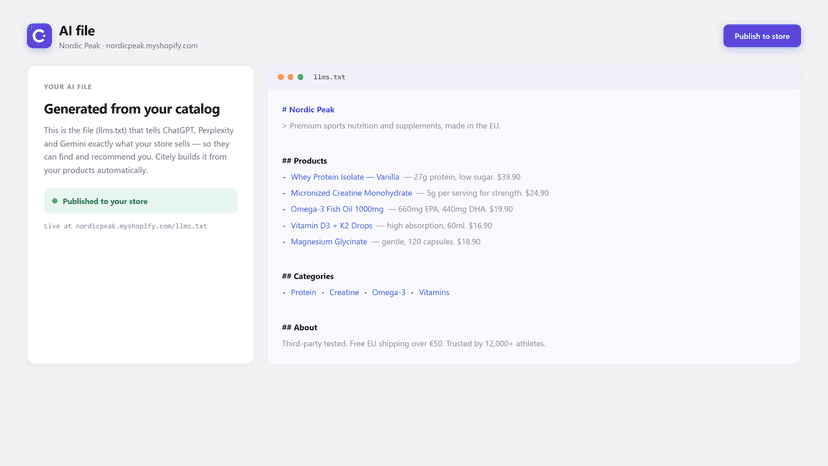
Task: Click the ## Products section heading
Action: 304,161
